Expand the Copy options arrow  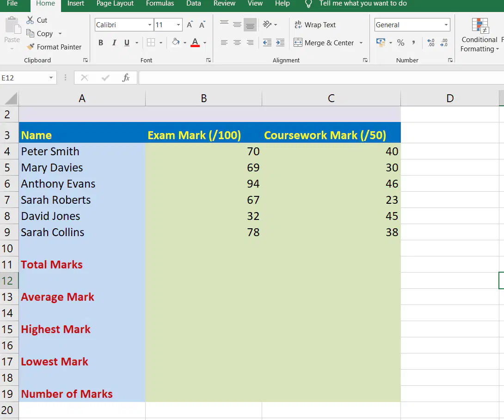60,33
